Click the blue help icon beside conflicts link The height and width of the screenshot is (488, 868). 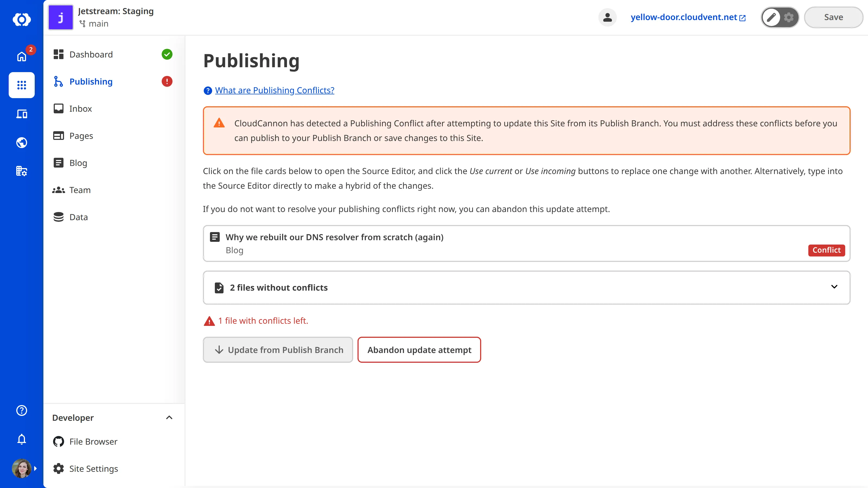[x=208, y=91]
